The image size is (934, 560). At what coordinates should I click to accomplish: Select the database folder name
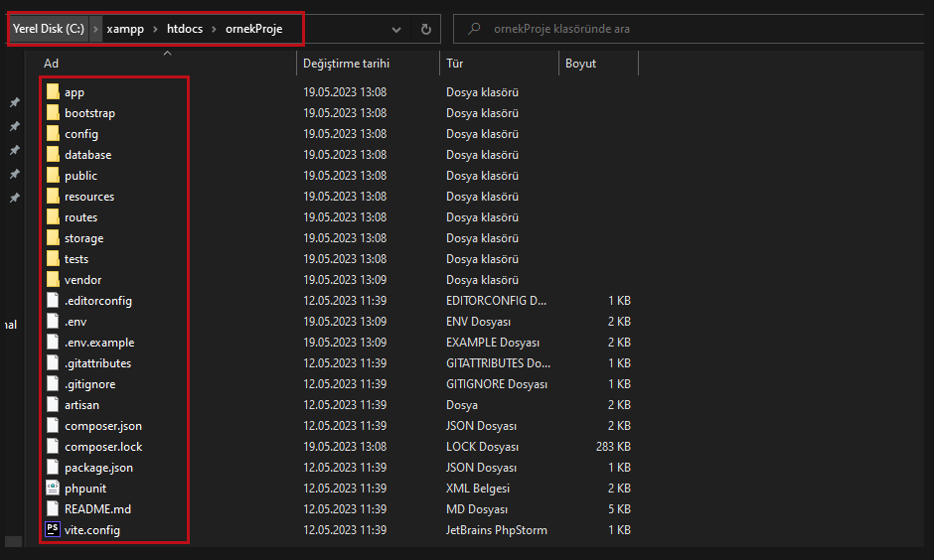[88, 155]
